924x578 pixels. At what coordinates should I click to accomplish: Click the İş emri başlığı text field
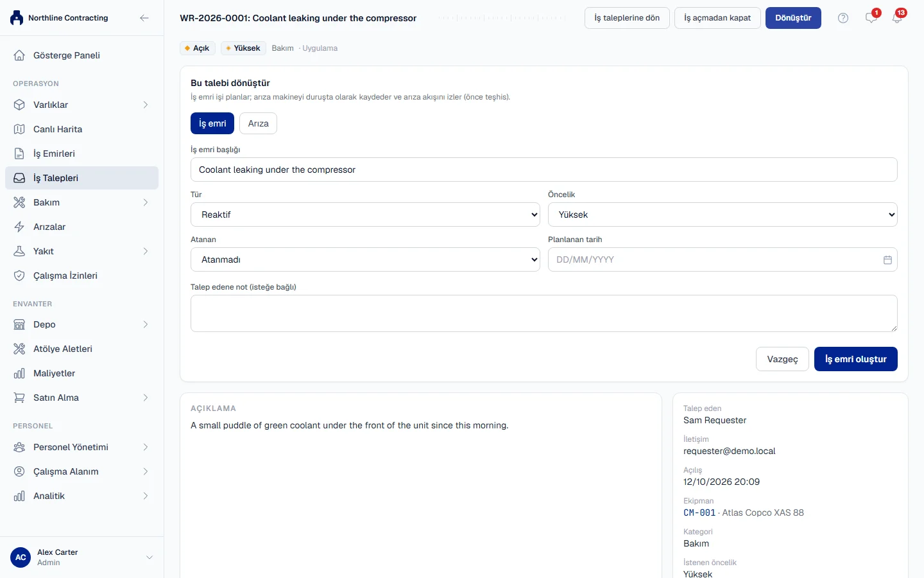[544, 170]
